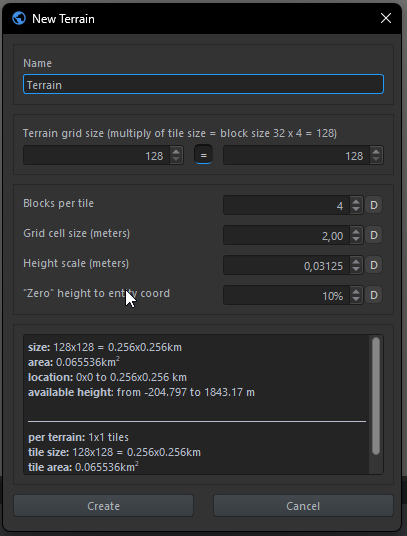Select the Grid cell size input field
Viewport: 407px width, 536px height.
286,235
